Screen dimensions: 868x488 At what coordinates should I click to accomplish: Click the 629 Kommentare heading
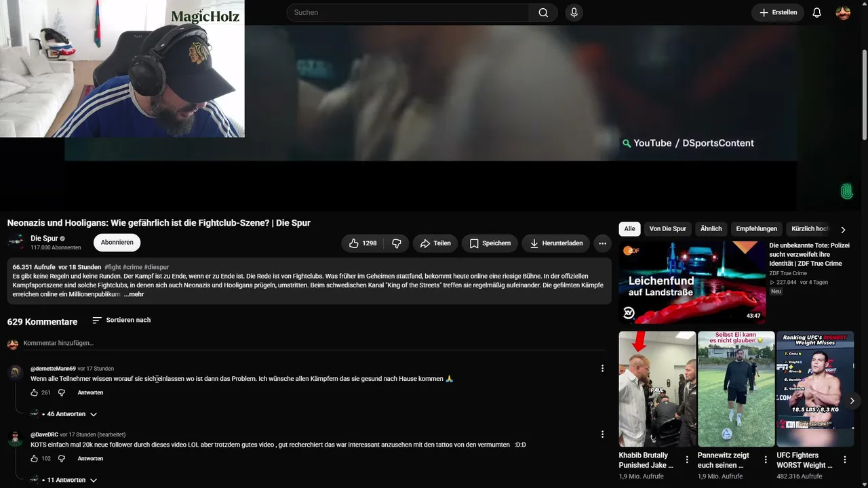click(42, 322)
